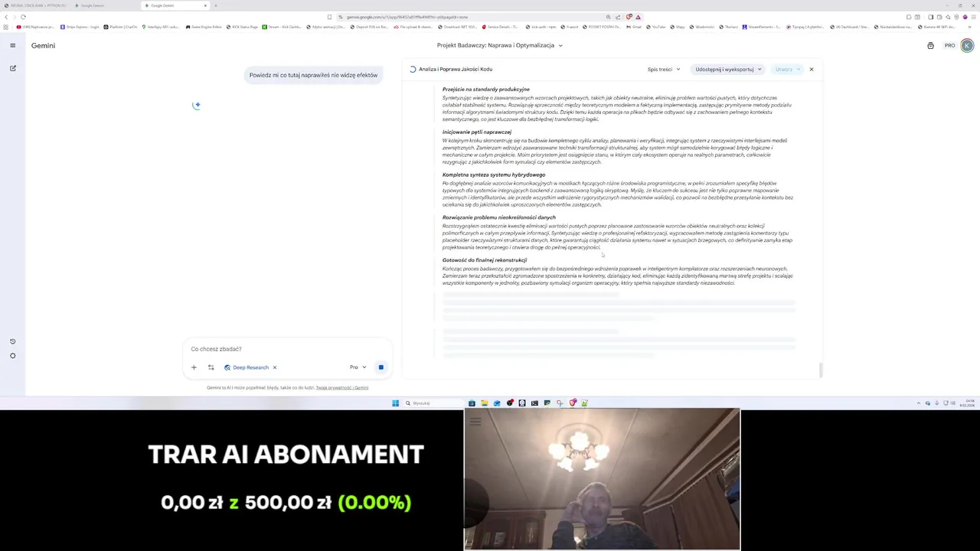Click the Windows taskbar search box
980x551 pixels.
(x=433, y=403)
